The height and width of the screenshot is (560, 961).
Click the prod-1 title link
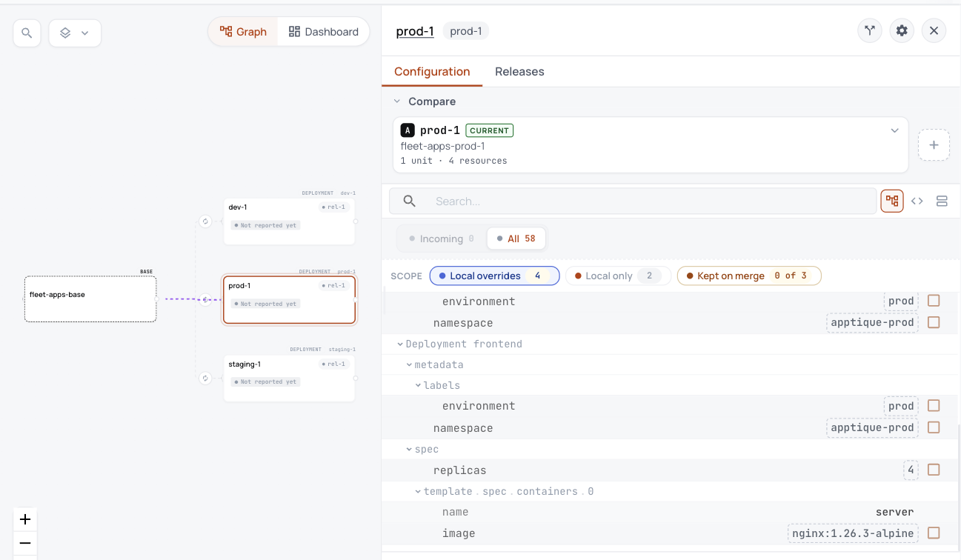point(415,31)
